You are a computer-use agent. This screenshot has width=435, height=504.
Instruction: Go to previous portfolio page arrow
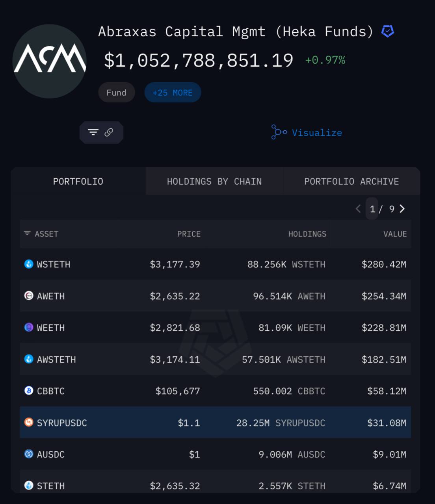(x=358, y=209)
